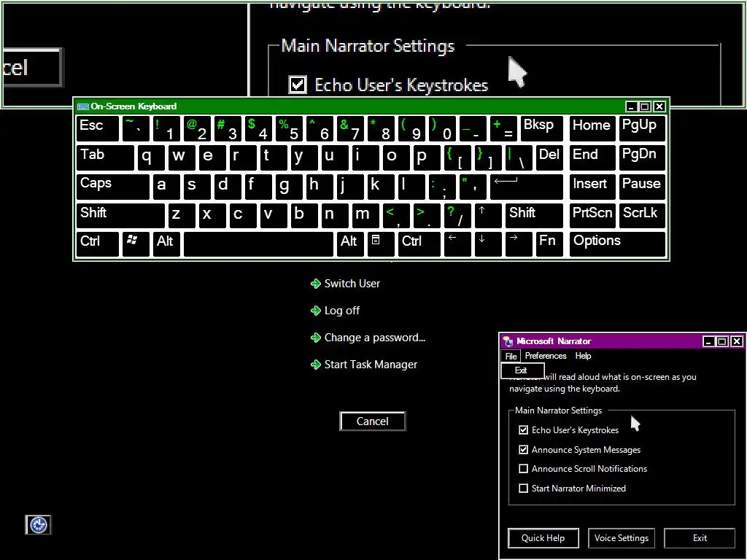Click the Enter key on keyboard

(x=527, y=187)
